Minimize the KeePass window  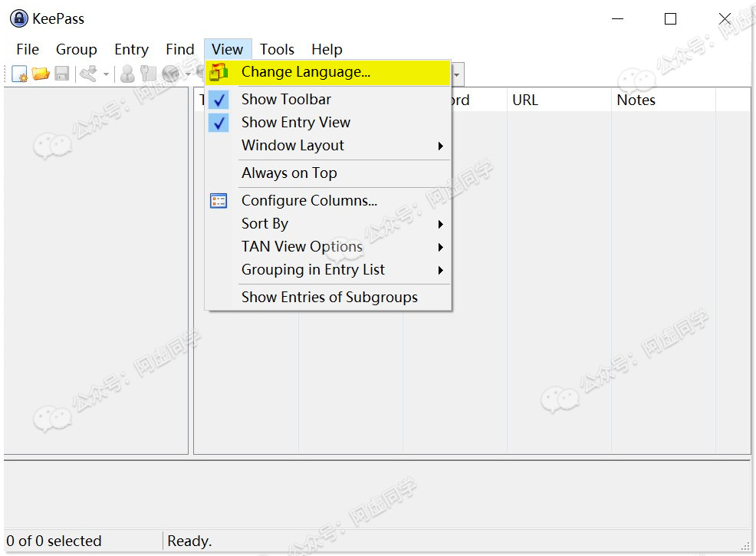(618, 19)
